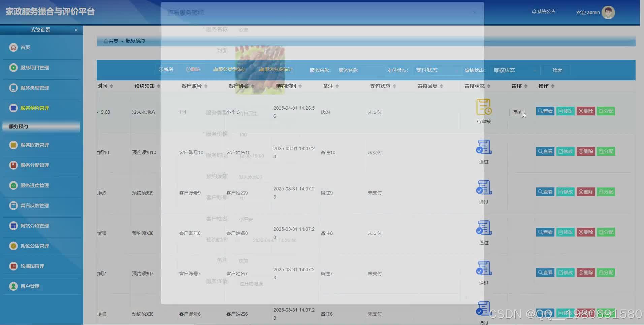Click the 服务分配管理 sidebar icon
This screenshot has height=325, width=644.
click(13, 165)
